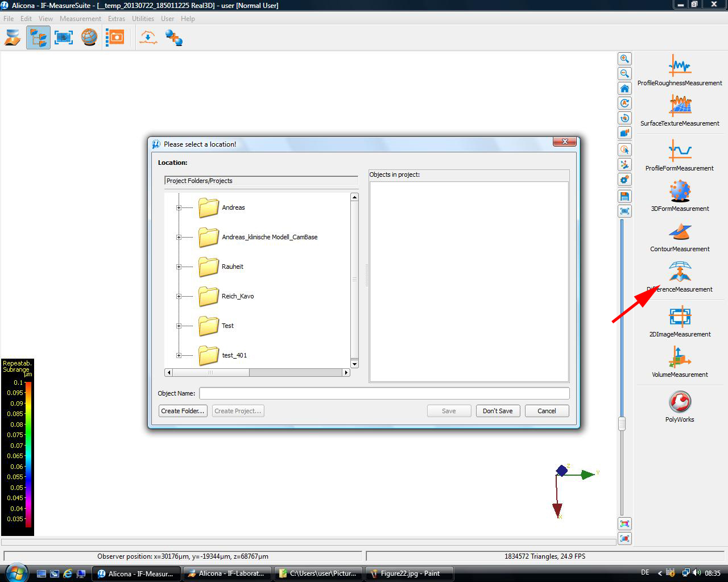Select the Test folder
728x582 pixels.
pyautogui.click(x=216, y=326)
